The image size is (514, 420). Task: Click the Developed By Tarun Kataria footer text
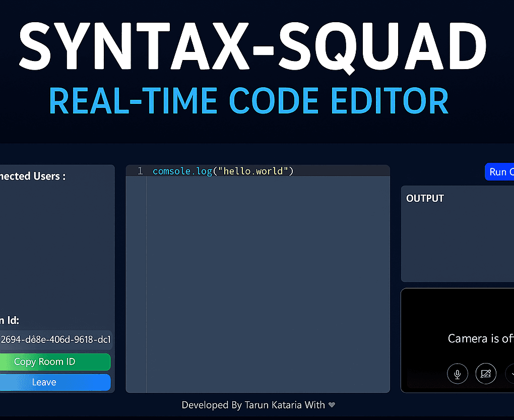point(253,405)
